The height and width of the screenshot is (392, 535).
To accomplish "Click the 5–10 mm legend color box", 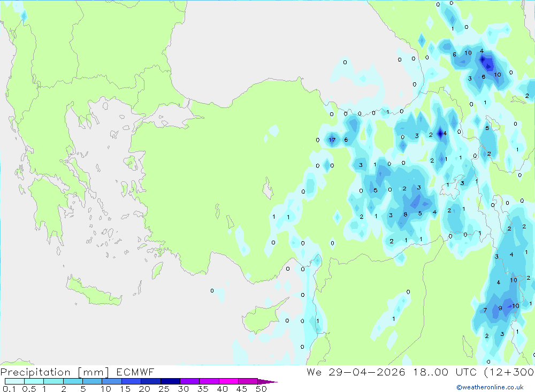I will (93, 381).
